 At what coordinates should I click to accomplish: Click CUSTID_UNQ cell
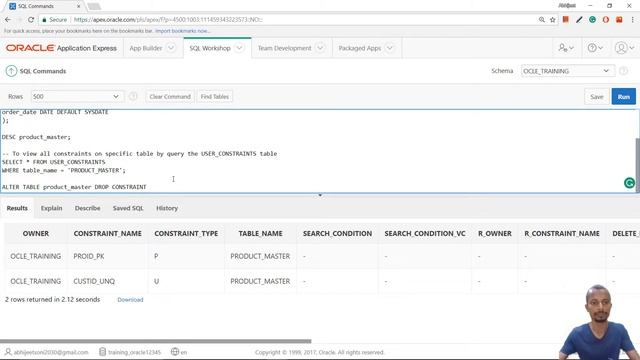pos(94,281)
